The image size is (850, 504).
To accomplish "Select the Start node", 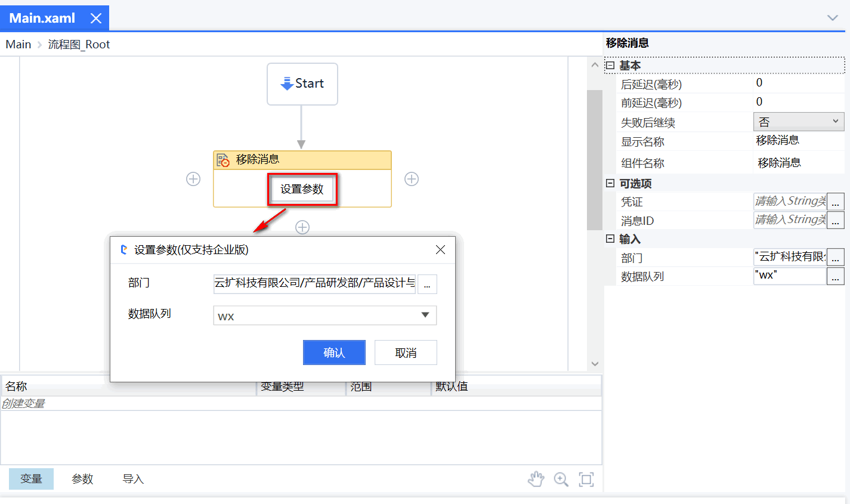I will coord(302,84).
